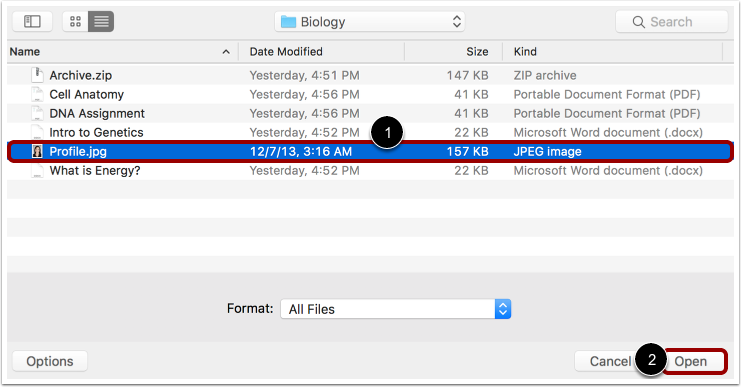Click the Intro to Genetics document icon
Image resolution: width=741 pixels, height=387 pixels.
coord(37,132)
